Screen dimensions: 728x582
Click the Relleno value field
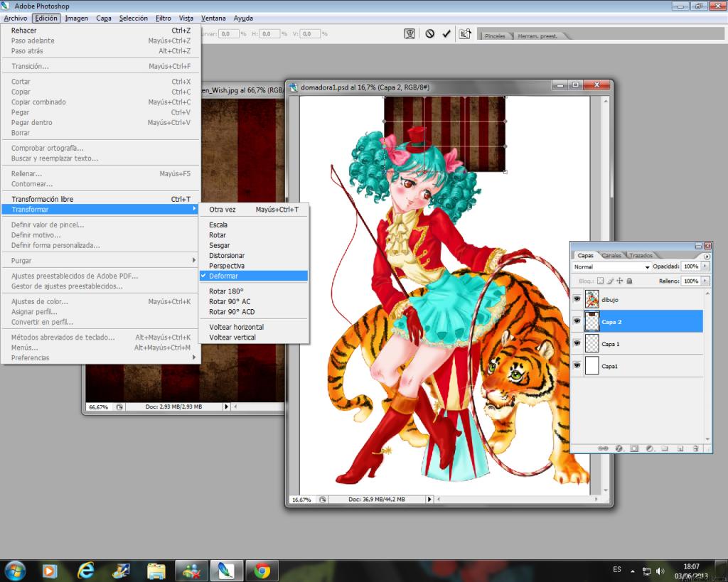[691, 281]
